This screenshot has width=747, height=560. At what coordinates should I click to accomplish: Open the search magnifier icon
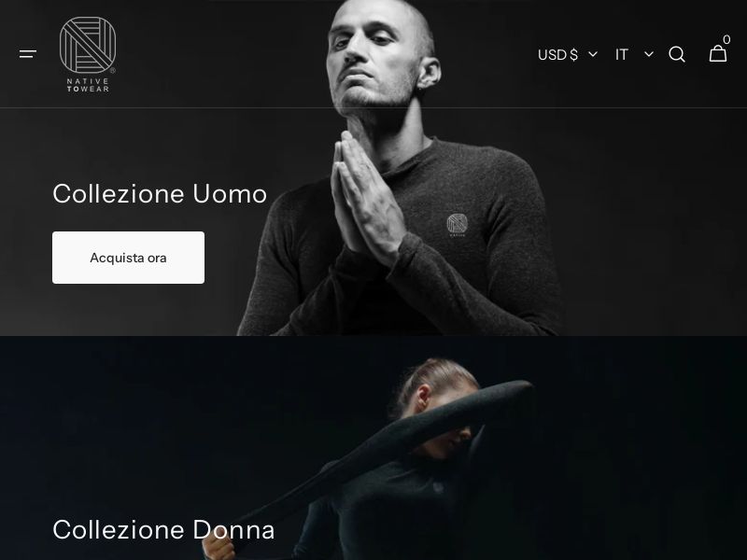(676, 54)
